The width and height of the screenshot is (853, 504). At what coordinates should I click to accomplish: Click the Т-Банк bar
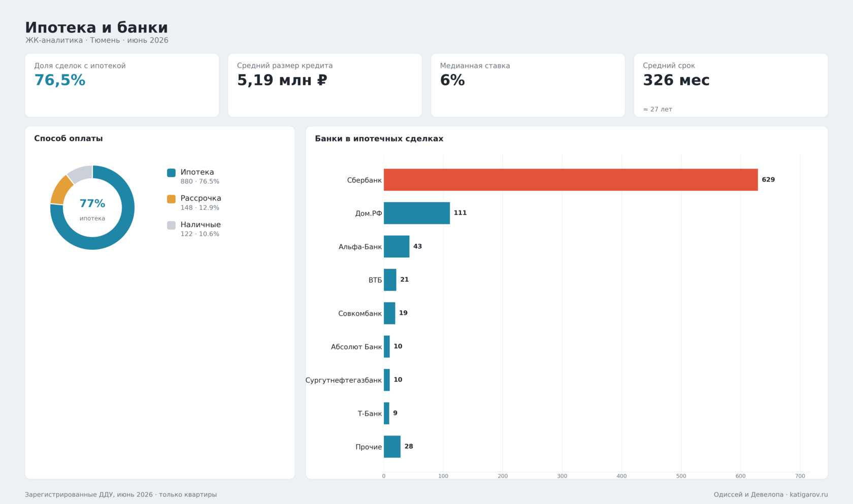pos(386,413)
